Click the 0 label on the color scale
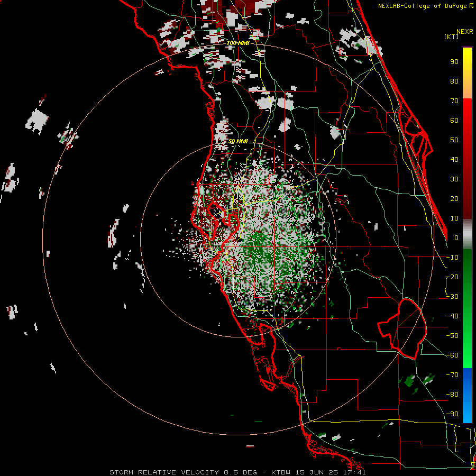Image resolution: width=476 pixels, height=476 pixels. pyautogui.click(x=456, y=237)
